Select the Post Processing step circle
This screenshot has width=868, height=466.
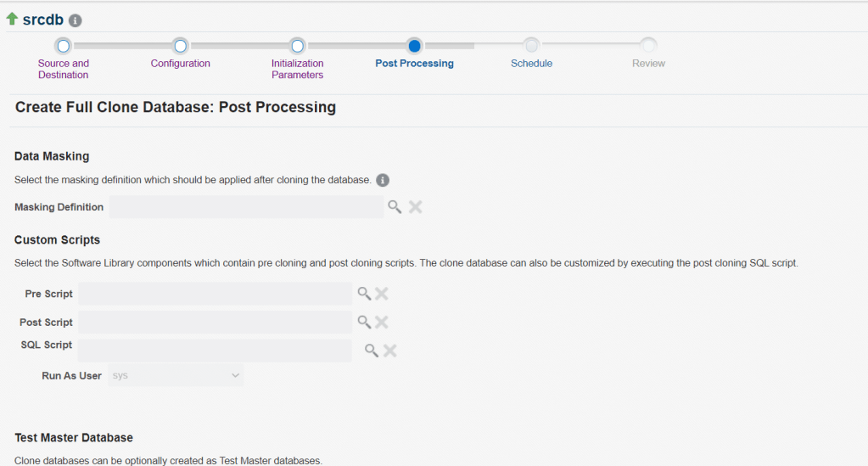click(x=414, y=46)
